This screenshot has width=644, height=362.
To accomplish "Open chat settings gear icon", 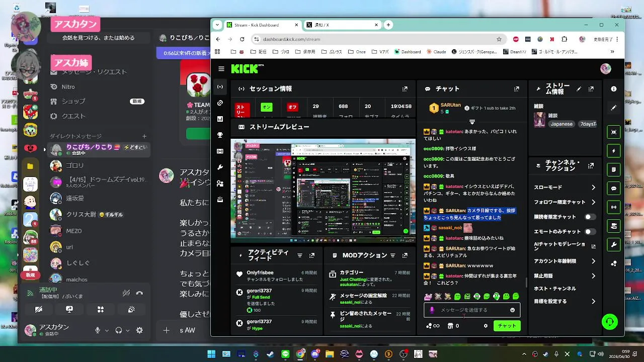I will tap(486, 326).
